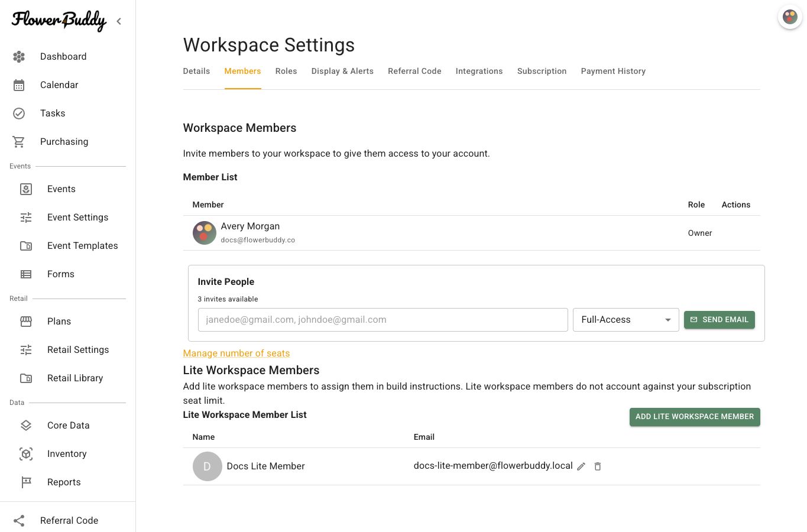807x532 pixels.
Task: Open the Payment History tab
Action: coord(613,71)
